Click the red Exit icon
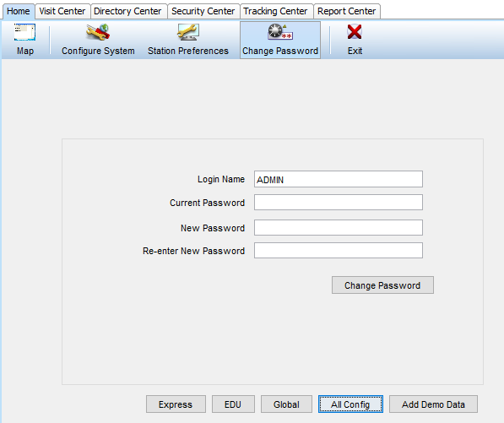The height and width of the screenshot is (423, 504). pos(355,32)
